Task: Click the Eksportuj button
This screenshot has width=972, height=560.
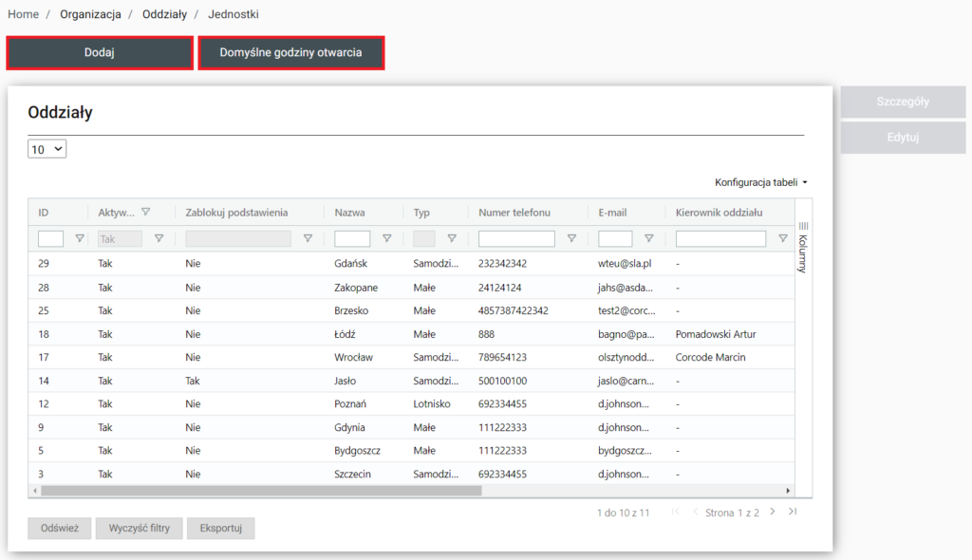Action: point(220,528)
